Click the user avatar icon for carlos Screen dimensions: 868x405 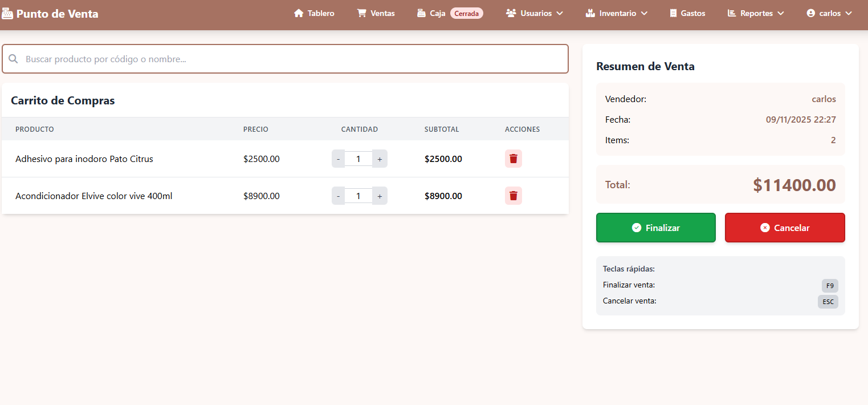[811, 13]
